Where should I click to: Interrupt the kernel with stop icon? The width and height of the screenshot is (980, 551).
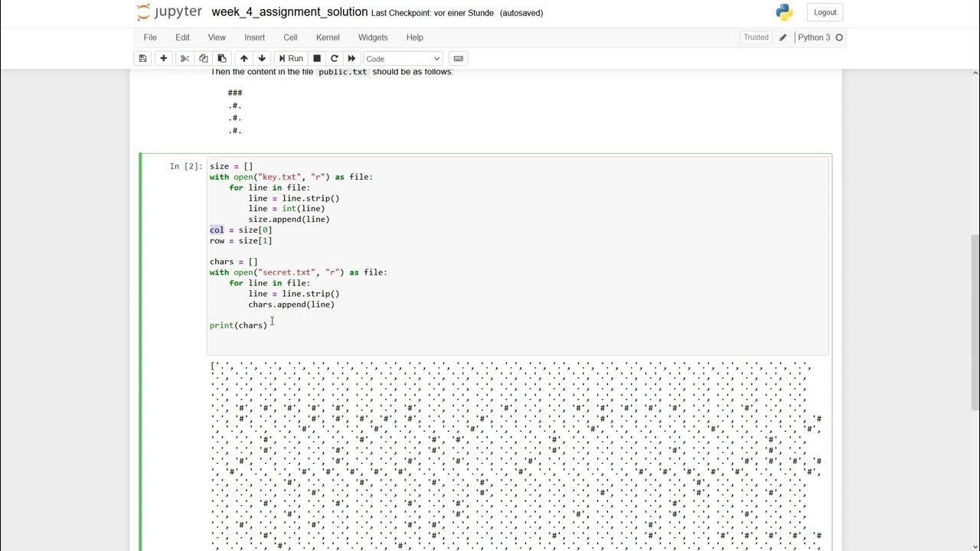[x=317, y=58]
